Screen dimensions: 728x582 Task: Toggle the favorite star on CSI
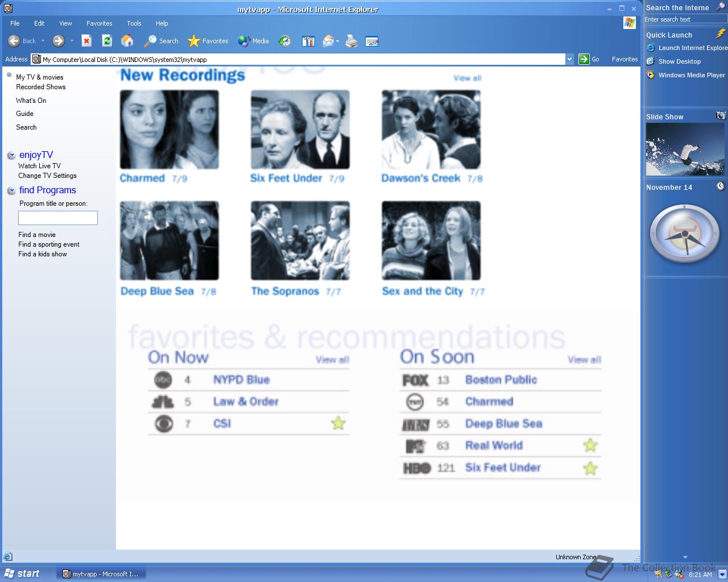pos(338,423)
